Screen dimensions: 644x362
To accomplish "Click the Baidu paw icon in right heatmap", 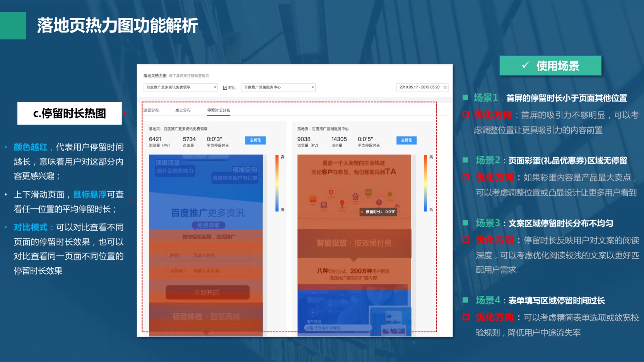I will [x=355, y=197].
